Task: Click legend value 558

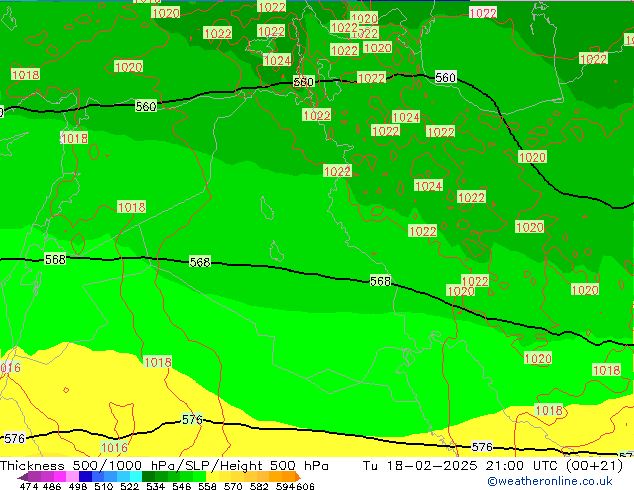Action: coord(207,486)
